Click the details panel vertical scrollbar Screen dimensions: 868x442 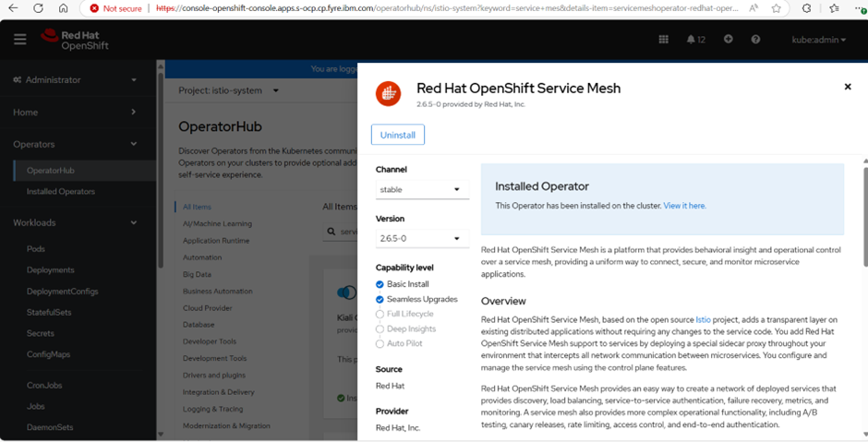click(x=864, y=216)
